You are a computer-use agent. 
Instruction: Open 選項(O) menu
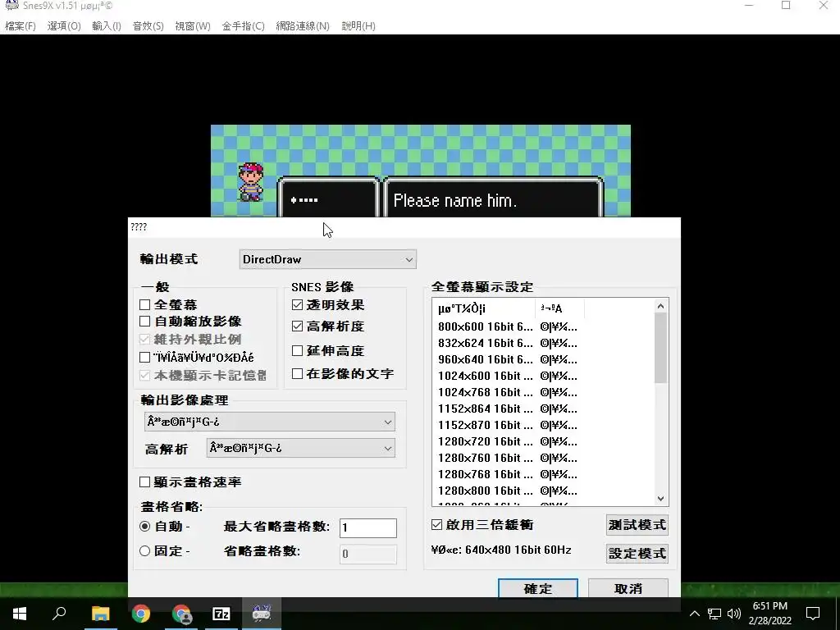tap(64, 25)
